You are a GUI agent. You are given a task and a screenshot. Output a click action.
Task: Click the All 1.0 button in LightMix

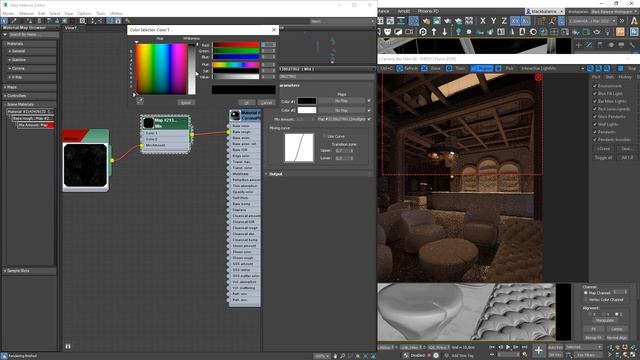tap(627, 158)
